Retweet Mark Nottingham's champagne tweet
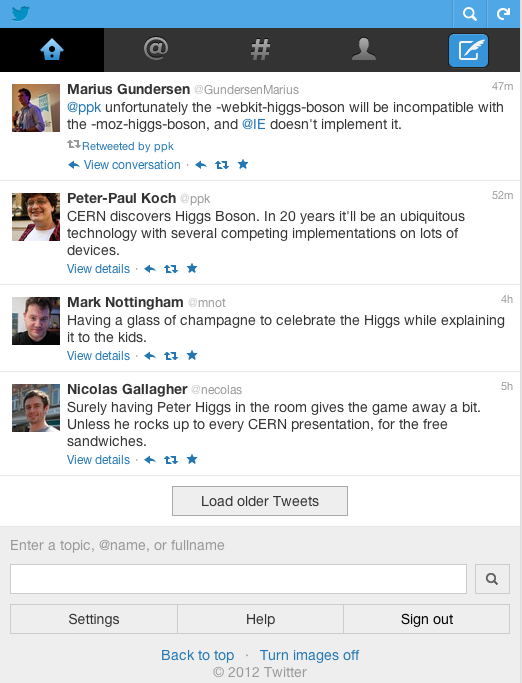The width and height of the screenshot is (522, 683). (171, 356)
